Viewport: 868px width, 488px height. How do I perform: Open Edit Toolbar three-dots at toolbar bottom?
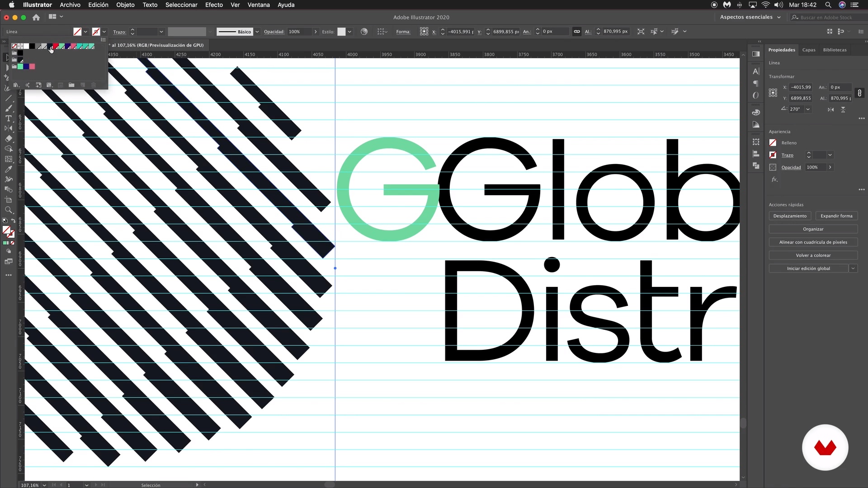tap(8, 275)
